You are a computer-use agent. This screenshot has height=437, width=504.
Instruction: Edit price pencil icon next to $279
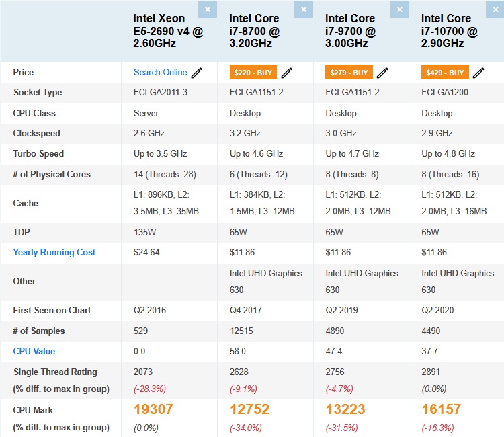pyautogui.click(x=382, y=73)
